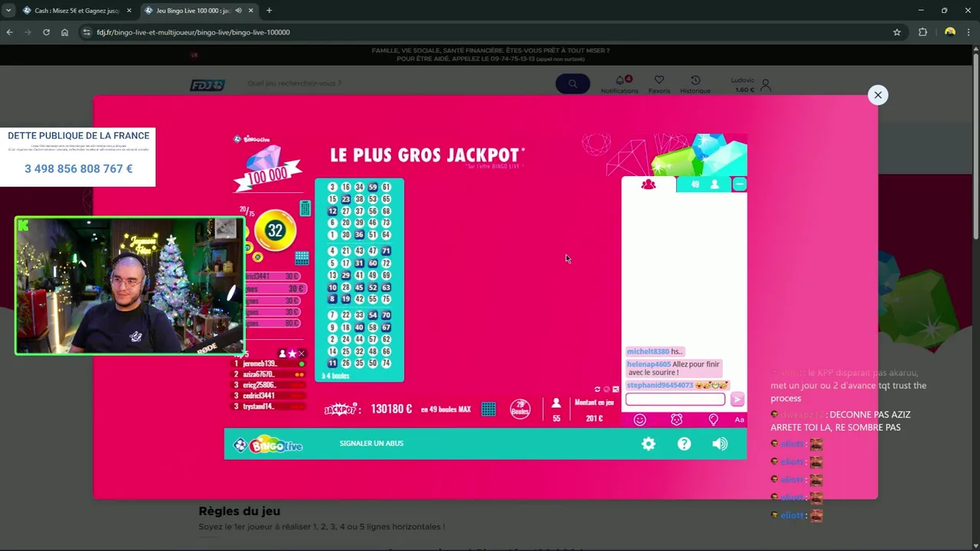The image size is (980, 551).
Task: Select player ericg25806 in ranking
Action: point(269,385)
